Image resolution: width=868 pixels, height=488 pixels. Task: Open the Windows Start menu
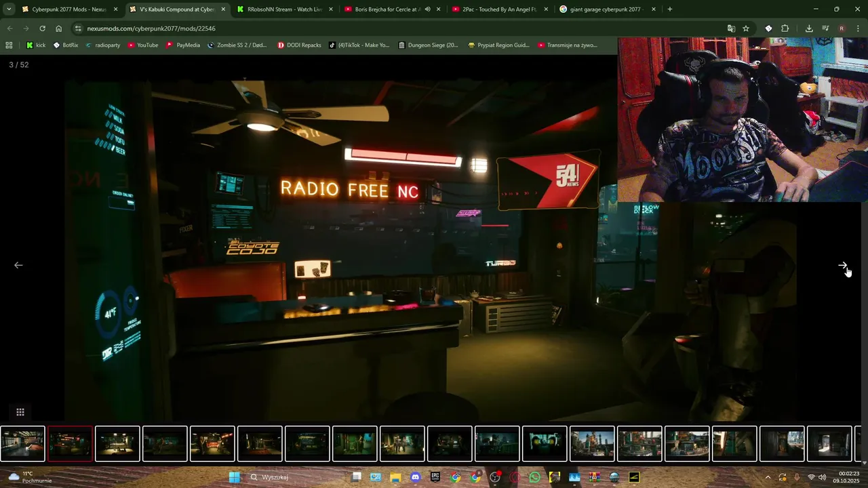[234, 477]
